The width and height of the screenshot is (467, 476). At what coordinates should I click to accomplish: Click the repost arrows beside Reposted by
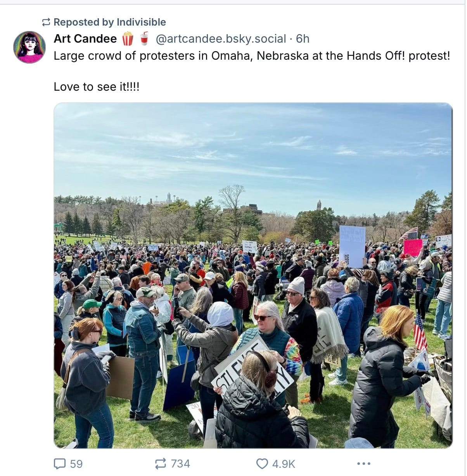[46, 22]
